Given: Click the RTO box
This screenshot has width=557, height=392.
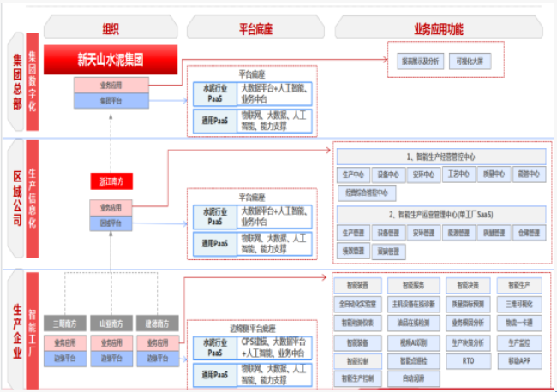Looking at the screenshot, I should [x=468, y=361].
